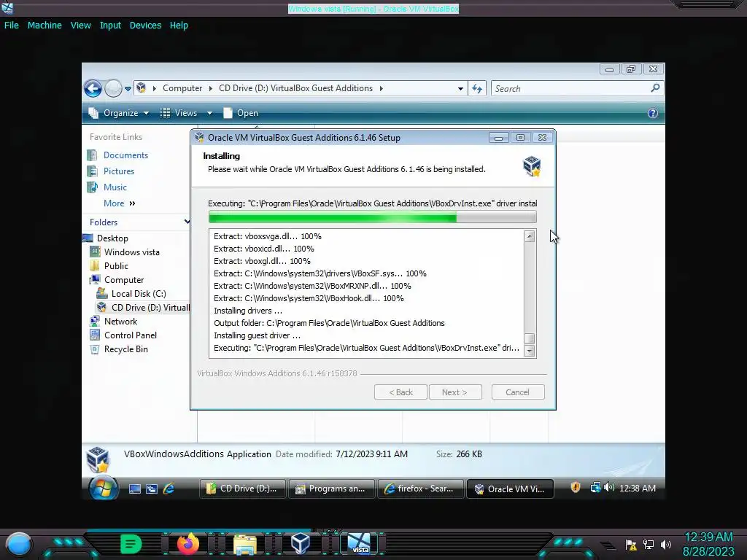Open VirtualBox cube icon in host dock
Screen dimensions: 747x560
pos(300,543)
